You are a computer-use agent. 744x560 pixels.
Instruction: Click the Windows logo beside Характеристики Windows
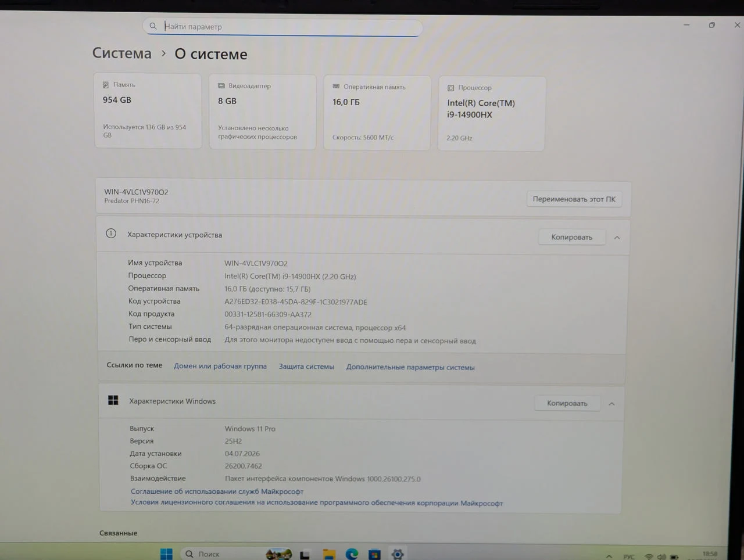point(113,400)
